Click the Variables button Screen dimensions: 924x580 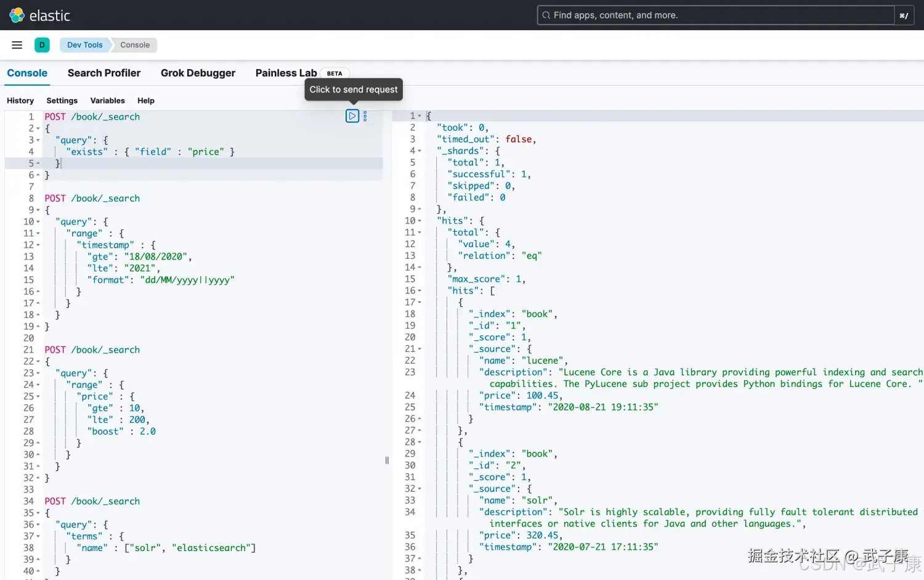coord(107,100)
